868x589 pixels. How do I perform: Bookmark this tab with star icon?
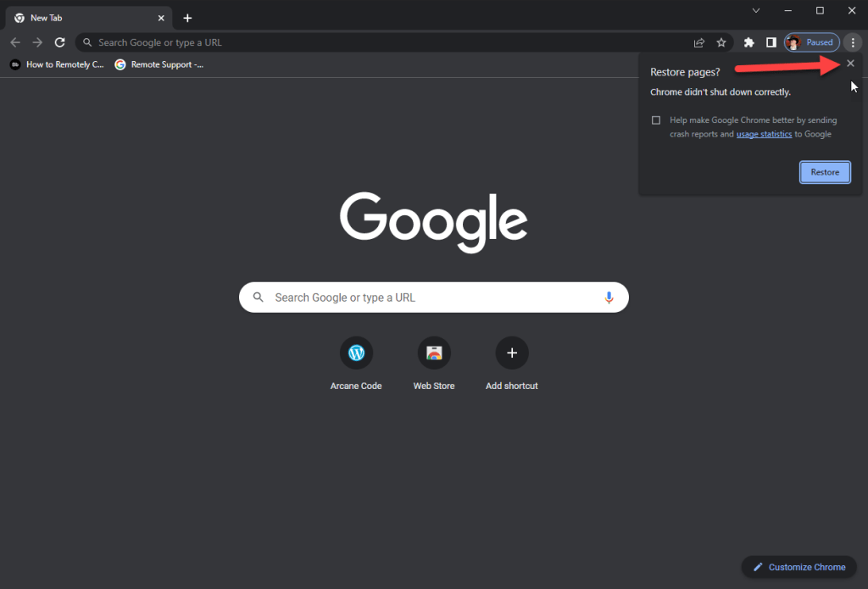coord(721,42)
